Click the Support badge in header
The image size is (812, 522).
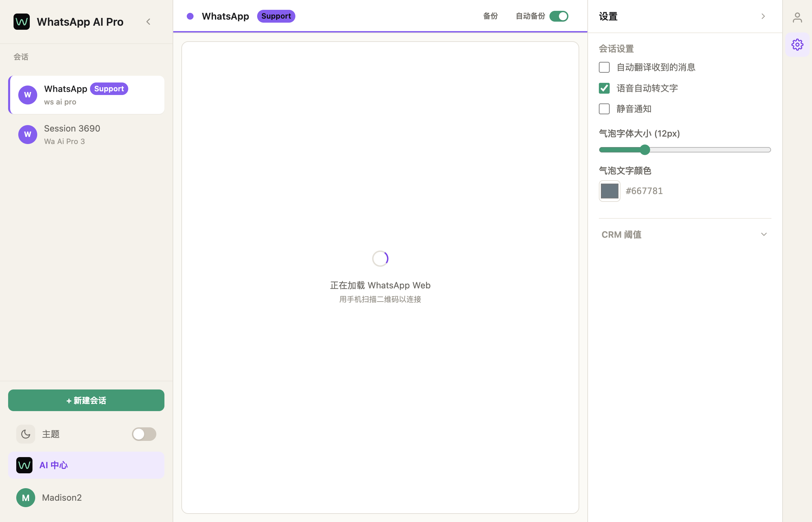pos(276,16)
